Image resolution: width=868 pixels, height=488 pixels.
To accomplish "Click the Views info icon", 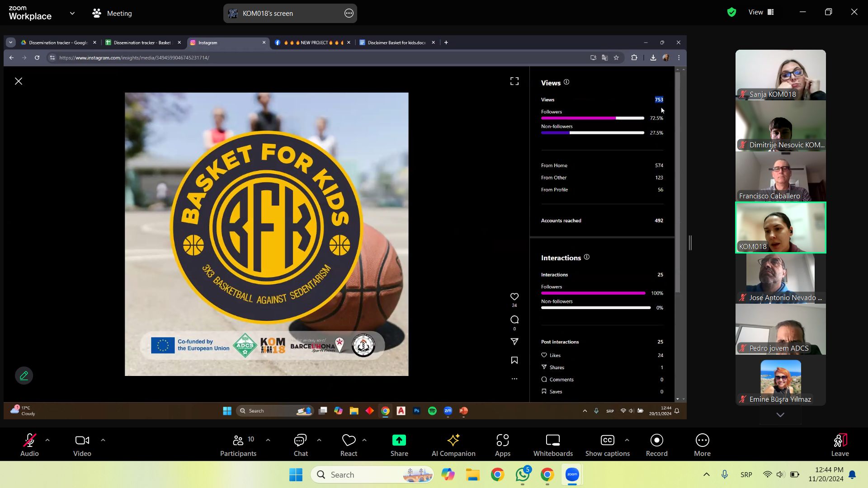I will coord(566,82).
